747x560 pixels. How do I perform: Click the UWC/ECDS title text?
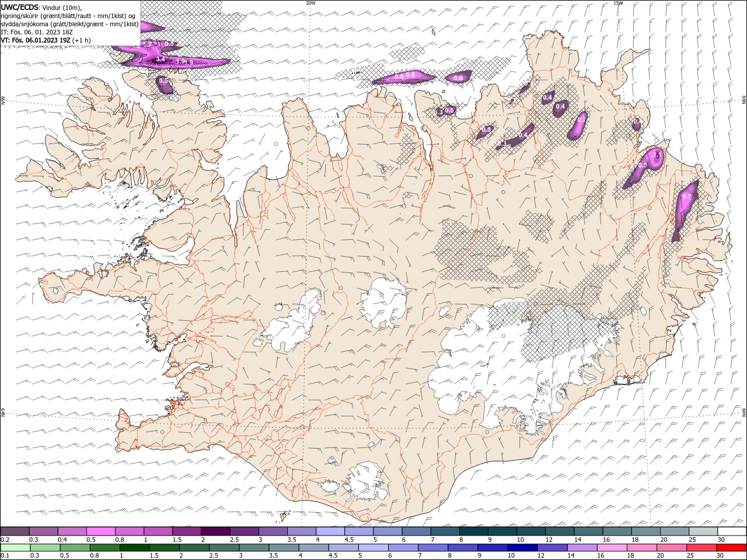[x=19, y=7]
